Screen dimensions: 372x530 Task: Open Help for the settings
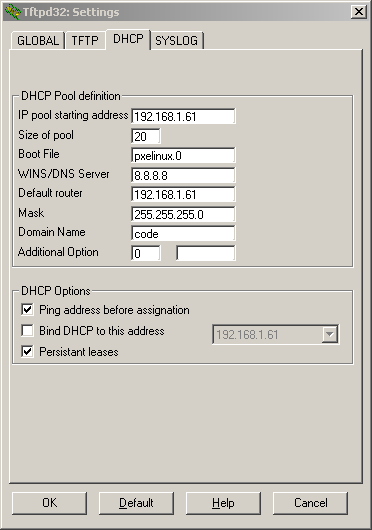pyautogui.click(x=223, y=503)
